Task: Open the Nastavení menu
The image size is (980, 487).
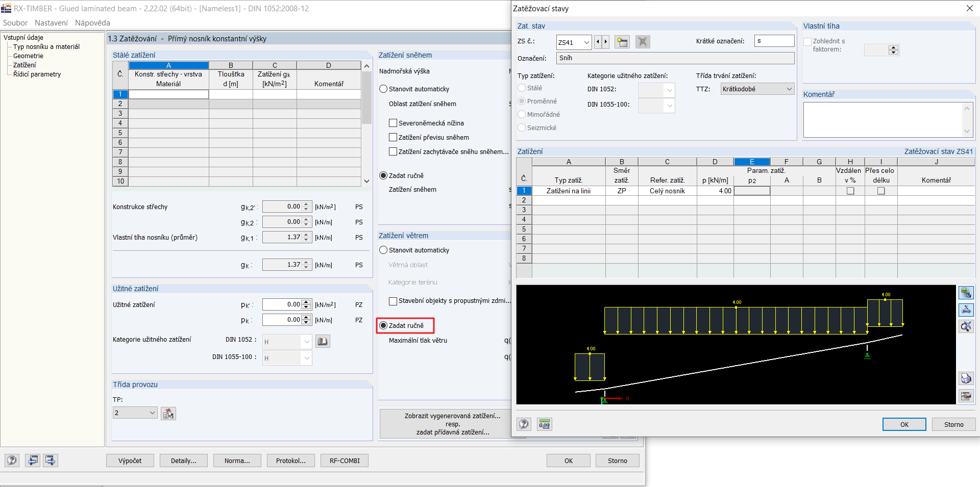Action: click(51, 23)
